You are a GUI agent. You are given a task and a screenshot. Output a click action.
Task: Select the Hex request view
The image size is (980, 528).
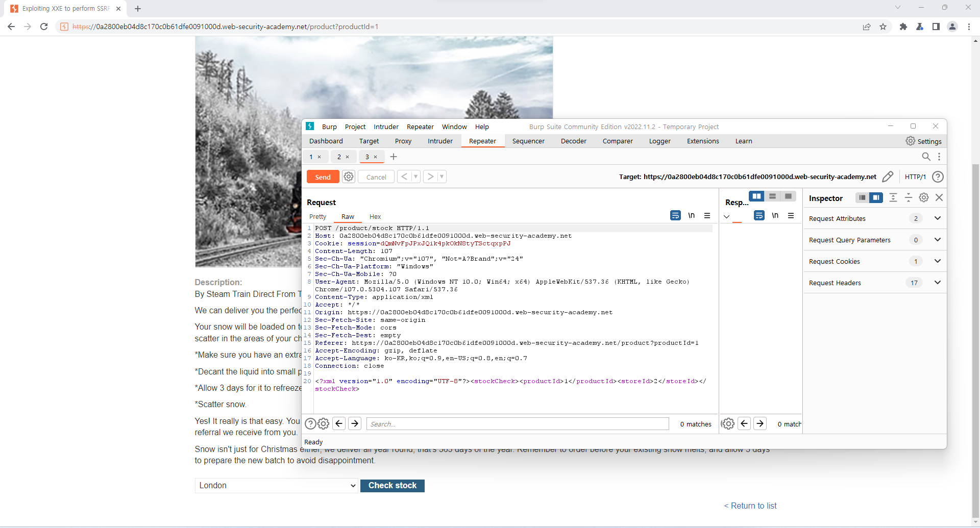pyautogui.click(x=375, y=217)
